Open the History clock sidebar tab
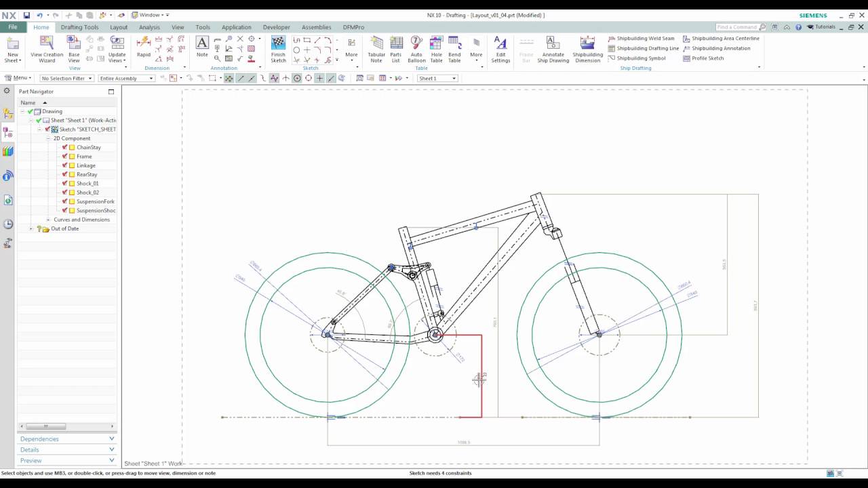The image size is (868, 488). [7, 224]
